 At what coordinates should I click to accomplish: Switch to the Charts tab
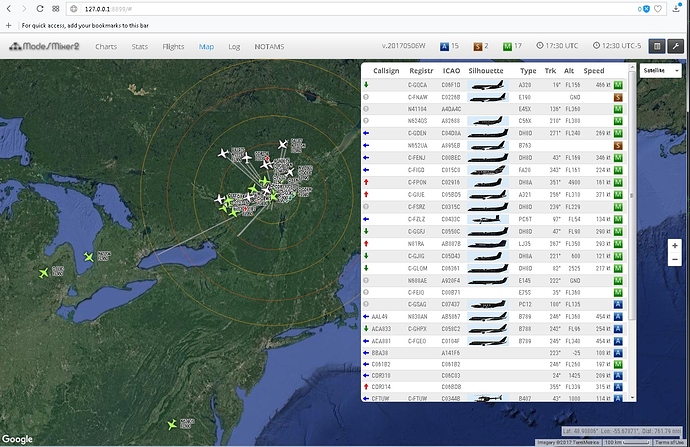pyautogui.click(x=107, y=46)
